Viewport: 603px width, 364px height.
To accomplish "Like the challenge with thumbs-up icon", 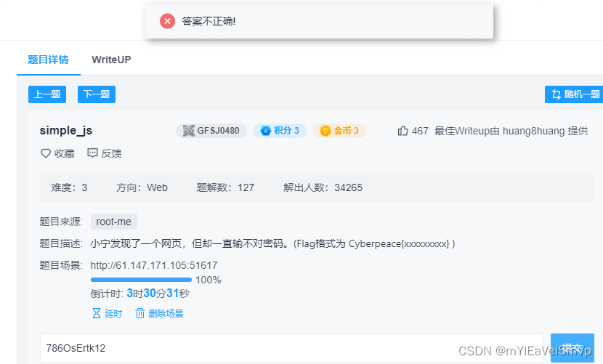I will point(402,131).
